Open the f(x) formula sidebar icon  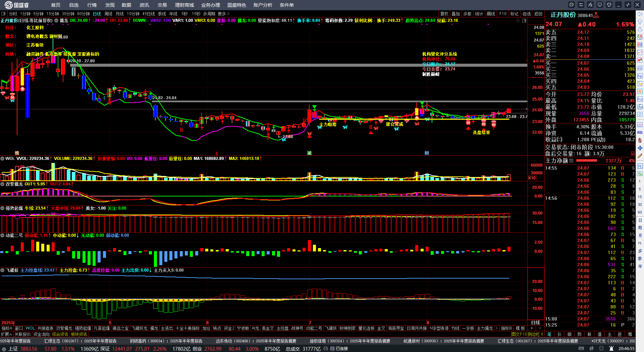(x=640, y=107)
